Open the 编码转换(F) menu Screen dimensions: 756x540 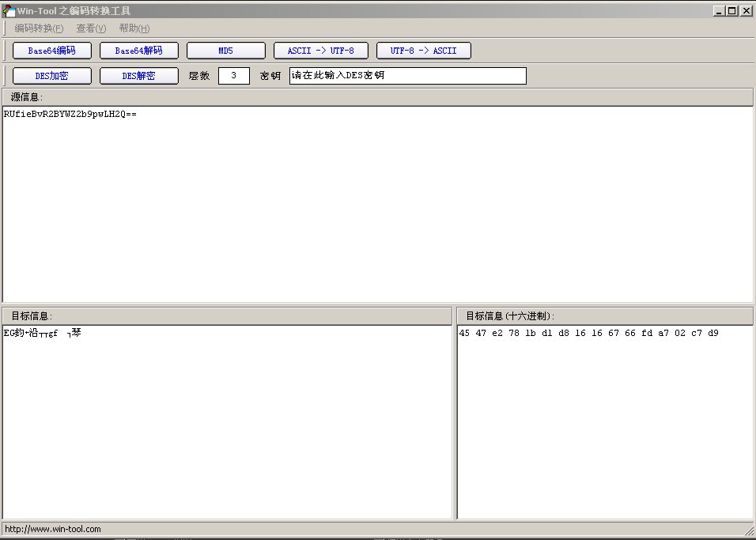click(39, 28)
